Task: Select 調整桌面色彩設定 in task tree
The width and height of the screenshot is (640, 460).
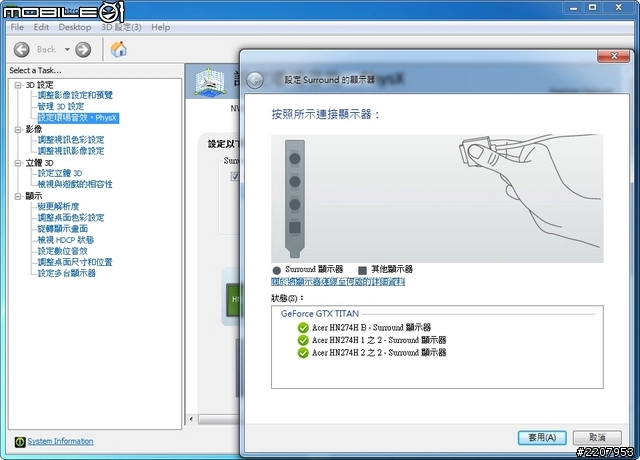Action: coord(71,218)
